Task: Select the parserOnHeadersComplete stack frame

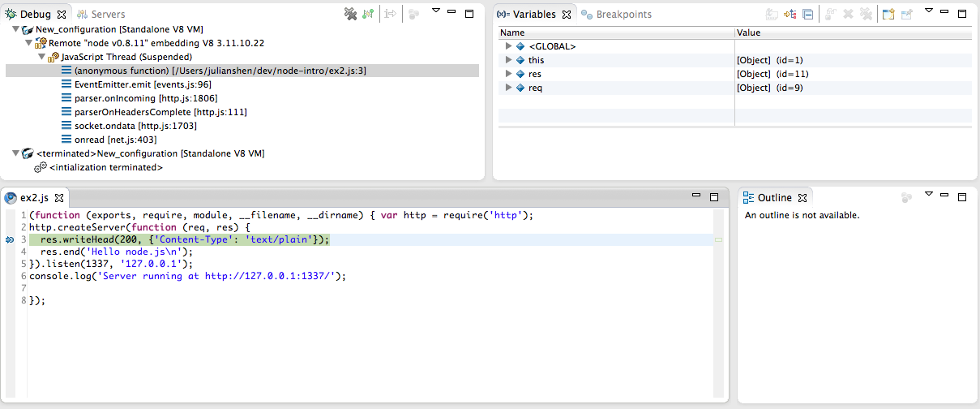Action: [x=160, y=112]
